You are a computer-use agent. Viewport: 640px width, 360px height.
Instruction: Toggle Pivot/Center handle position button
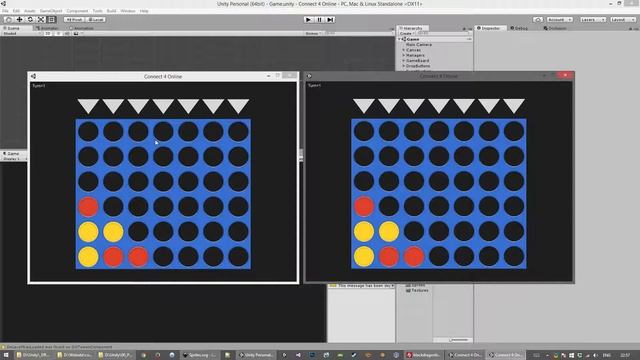pyautogui.click(x=74, y=20)
